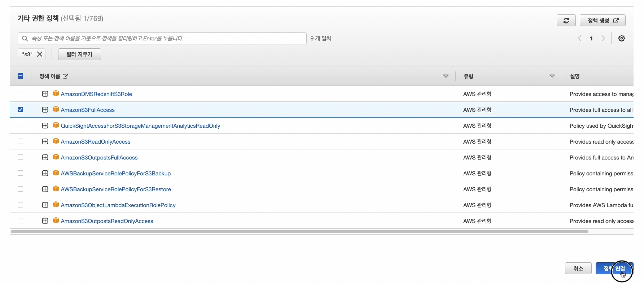Click "Provides full access to all" description

click(x=601, y=110)
